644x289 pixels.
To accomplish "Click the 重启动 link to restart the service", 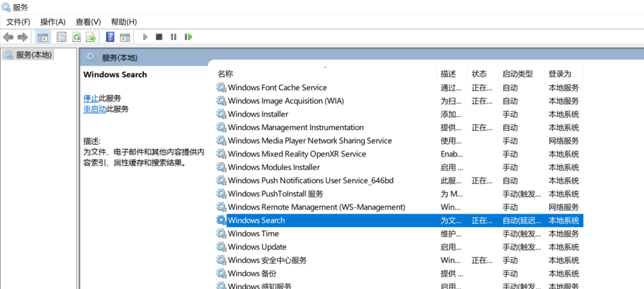I will (95, 109).
